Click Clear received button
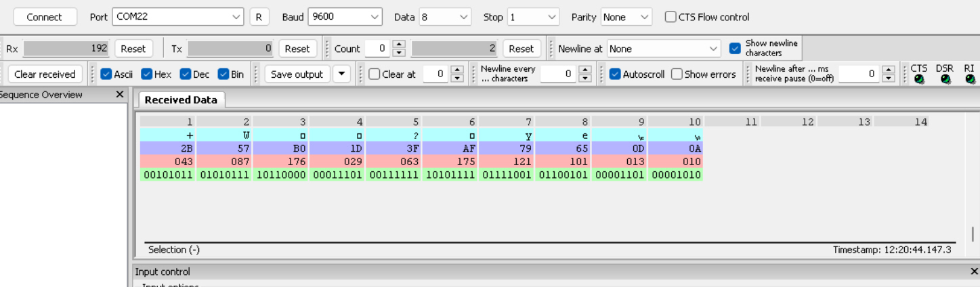This screenshot has height=287, width=980. [x=45, y=74]
